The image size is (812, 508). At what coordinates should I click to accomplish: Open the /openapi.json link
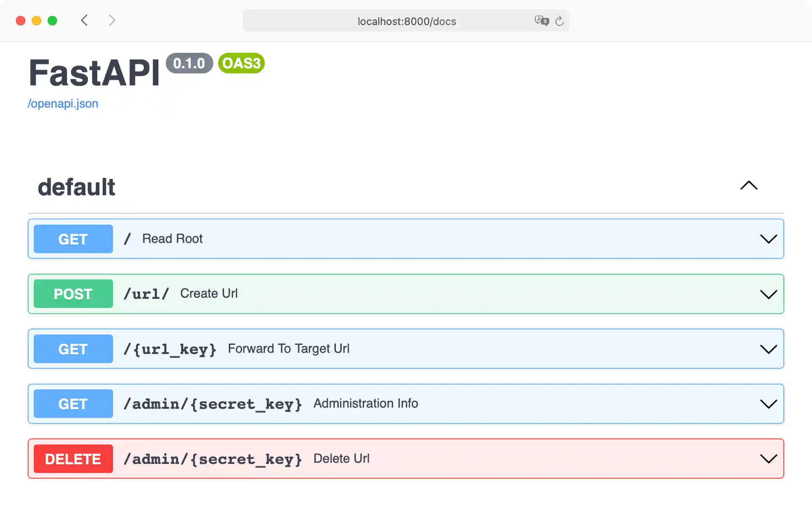click(x=63, y=103)
